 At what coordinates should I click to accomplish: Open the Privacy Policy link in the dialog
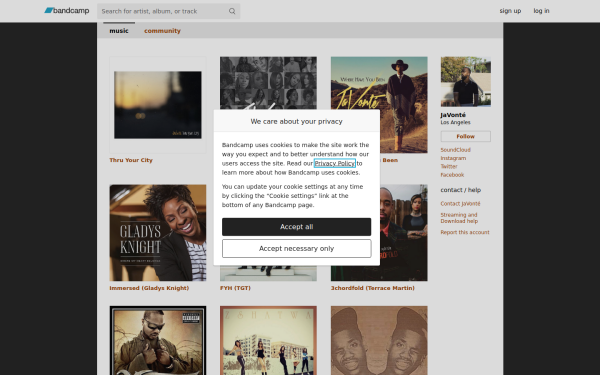pos(334,163)
